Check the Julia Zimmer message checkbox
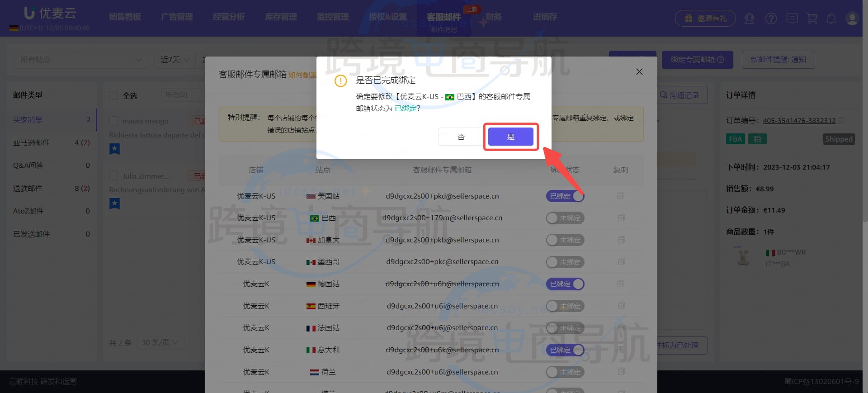Screen dimensions: 868x393 [113, 176]
